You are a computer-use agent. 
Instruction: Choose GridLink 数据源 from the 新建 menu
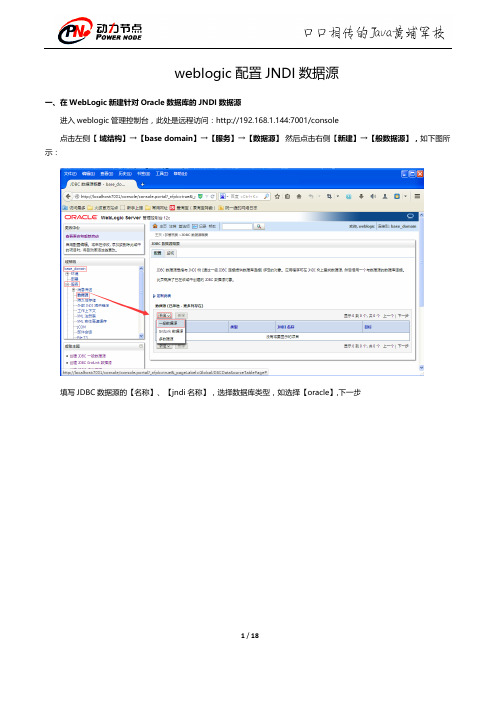pyautogui.click(x=171, y=331)
